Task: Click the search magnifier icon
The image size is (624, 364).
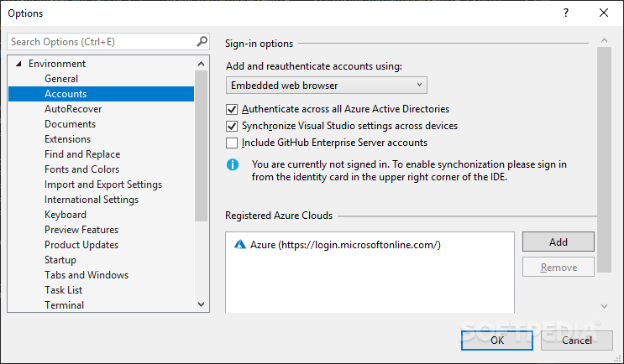Action: (x=202, y=41)
